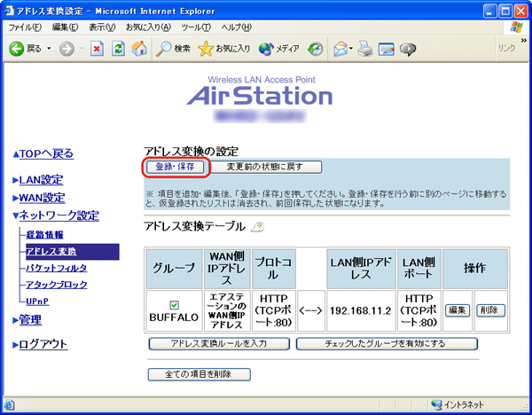Viewport: 532px width, 415px height.
Task: Open the search (検索) toolbar button
Action: point(174,48)
